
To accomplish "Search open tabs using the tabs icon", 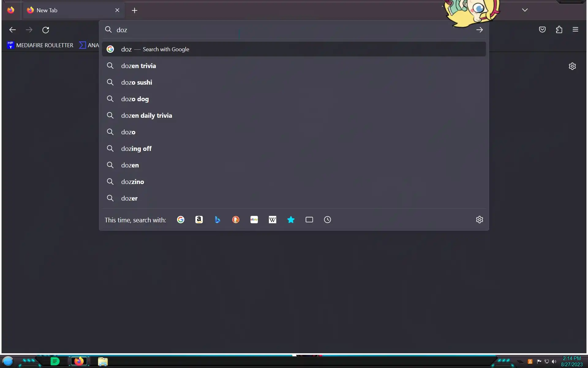I will tap(309, 220).
